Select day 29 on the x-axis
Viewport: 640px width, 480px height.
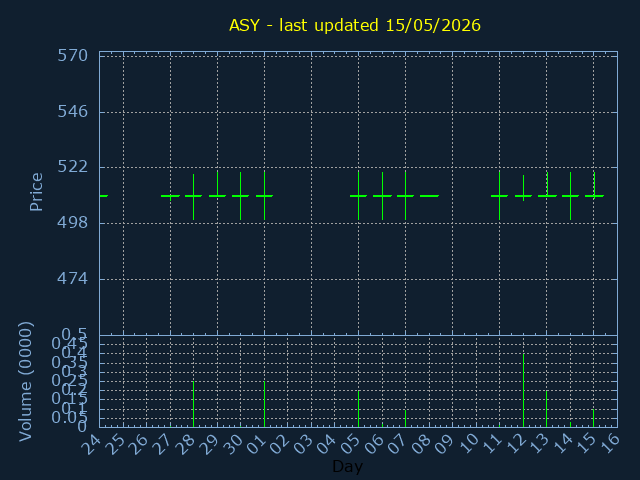click(209, 443)
